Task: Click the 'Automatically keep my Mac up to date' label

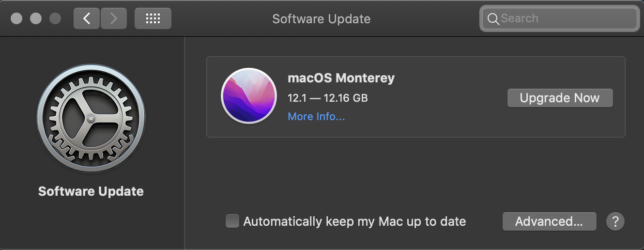Action: (354, 221)
